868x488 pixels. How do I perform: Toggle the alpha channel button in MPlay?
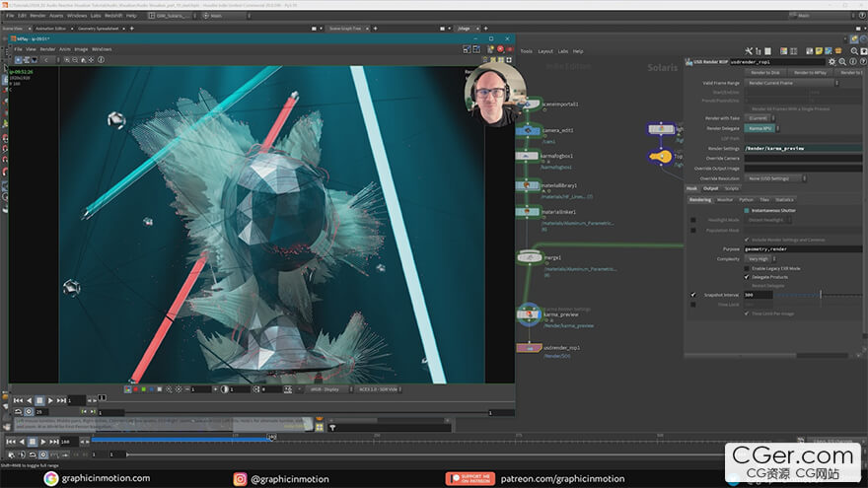tap(160, 389)
